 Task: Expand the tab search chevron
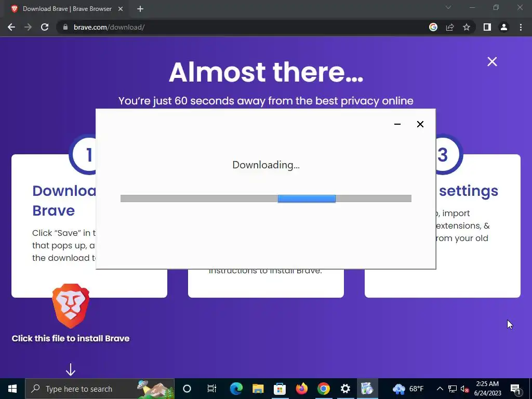click(448, 7)
